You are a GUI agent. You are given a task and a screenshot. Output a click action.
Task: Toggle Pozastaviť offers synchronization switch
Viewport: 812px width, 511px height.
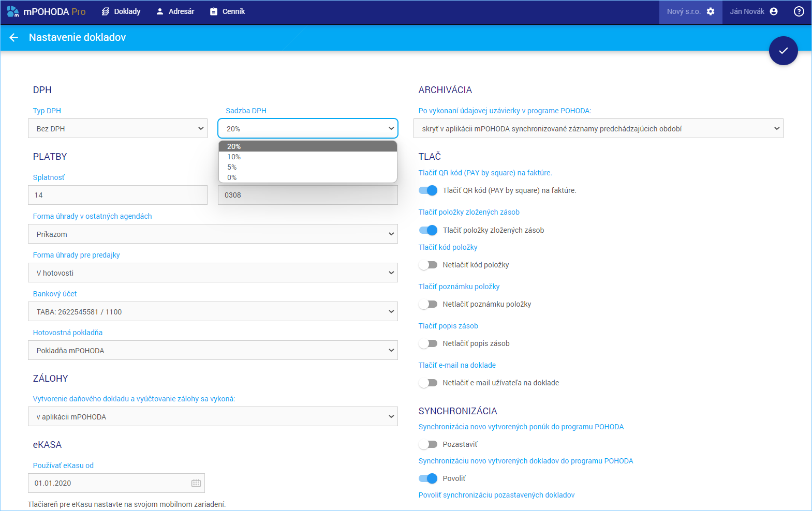pos(428,444)
